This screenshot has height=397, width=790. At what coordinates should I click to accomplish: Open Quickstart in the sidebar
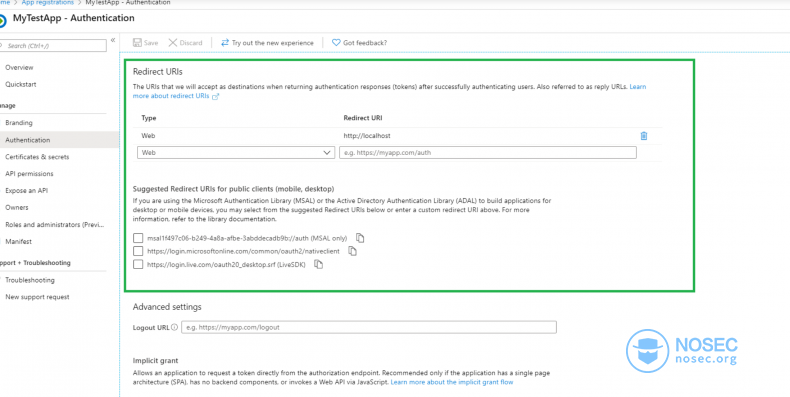[x=21, y=84]
